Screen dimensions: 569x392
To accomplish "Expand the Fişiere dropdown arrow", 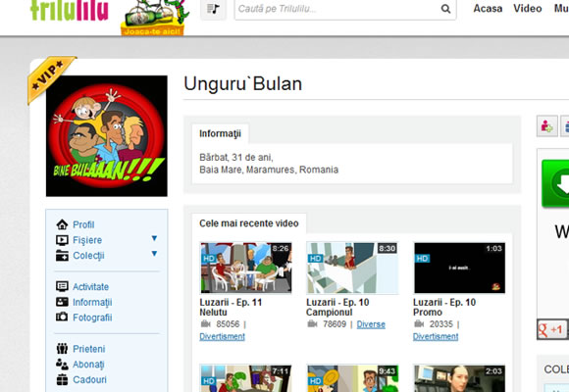I will point(154,238).
